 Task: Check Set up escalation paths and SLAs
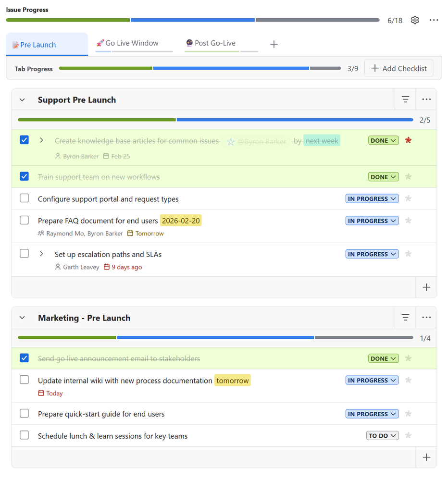[x=24, y=254]
